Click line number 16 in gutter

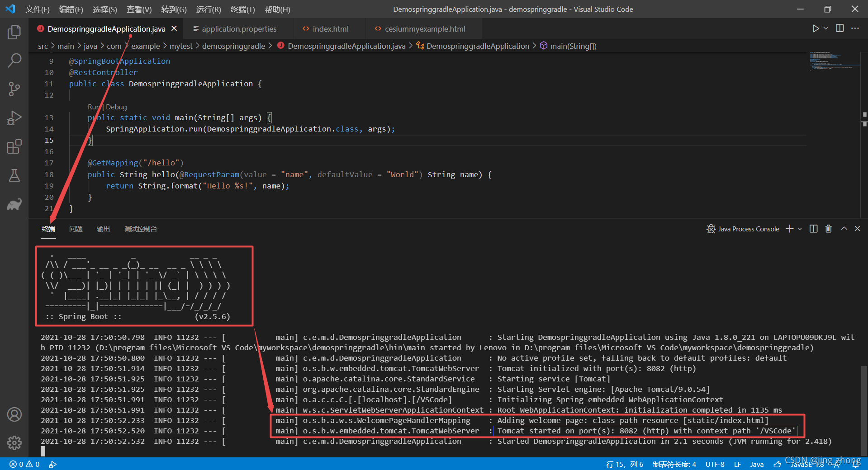click(49, 151)
